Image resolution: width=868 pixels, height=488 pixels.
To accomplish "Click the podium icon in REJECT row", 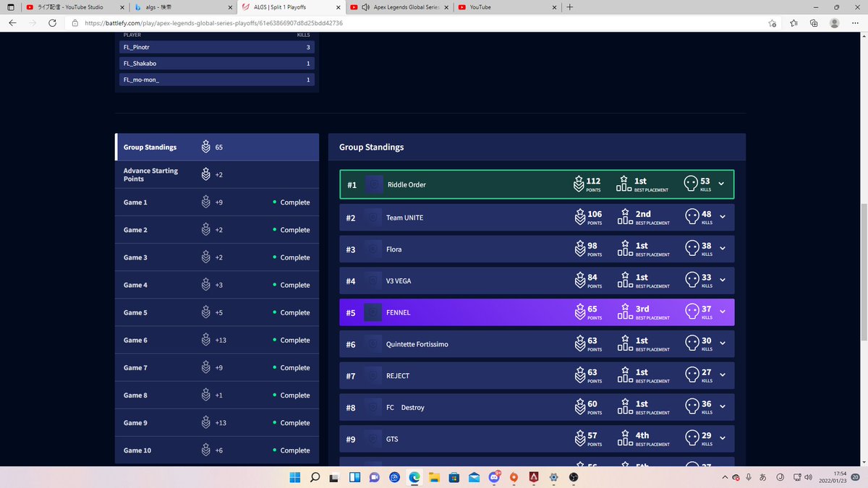I will pos(624,375).
